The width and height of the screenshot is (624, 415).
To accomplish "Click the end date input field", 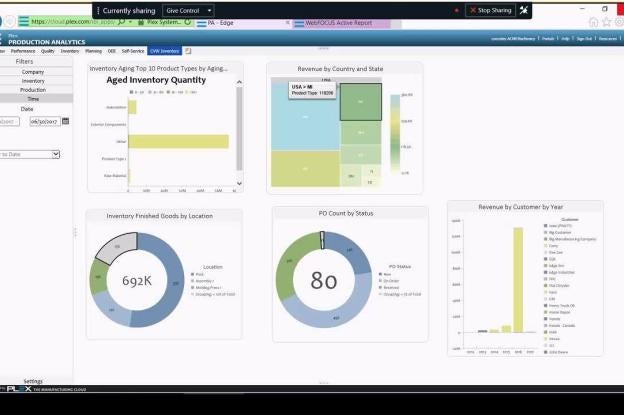I will 45,121.
